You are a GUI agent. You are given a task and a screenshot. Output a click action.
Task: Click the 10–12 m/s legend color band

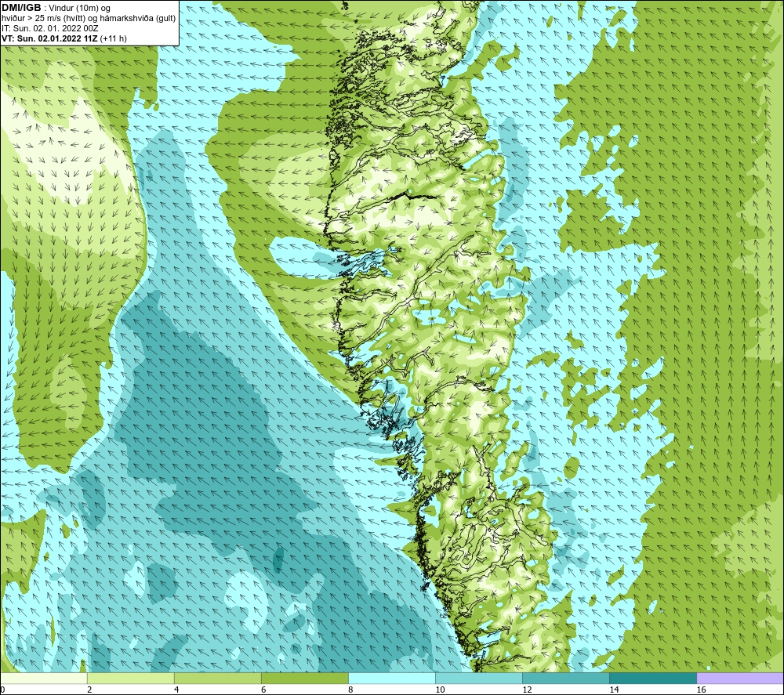(x=479, y=679)
